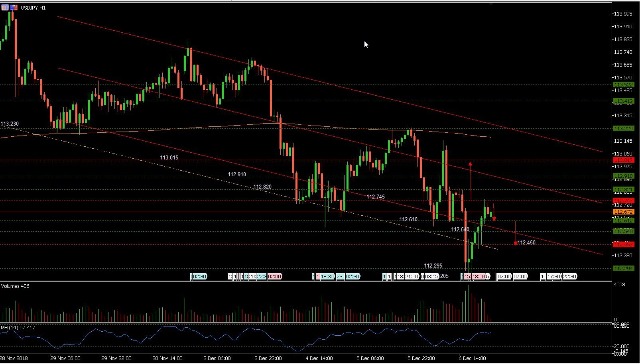
Task: Click the 112.745 chart label
Action: pyautogui.click(x=376, y=197)
